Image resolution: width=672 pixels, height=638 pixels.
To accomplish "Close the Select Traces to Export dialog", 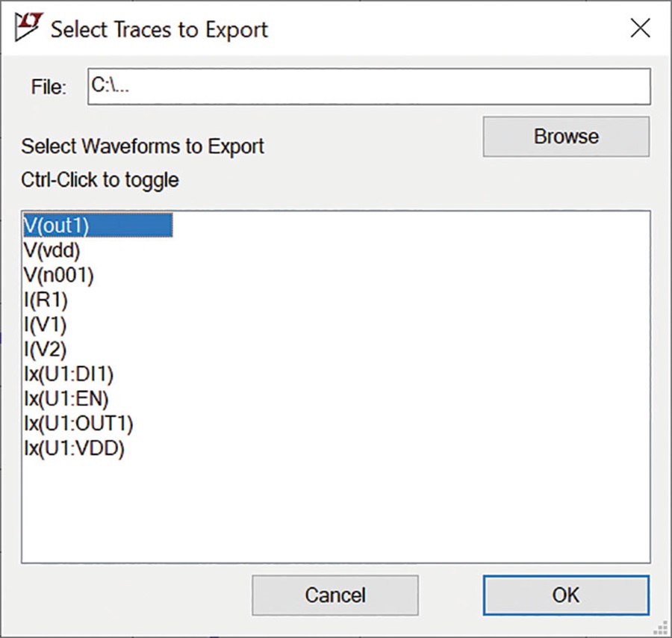I will coord(641,28).
